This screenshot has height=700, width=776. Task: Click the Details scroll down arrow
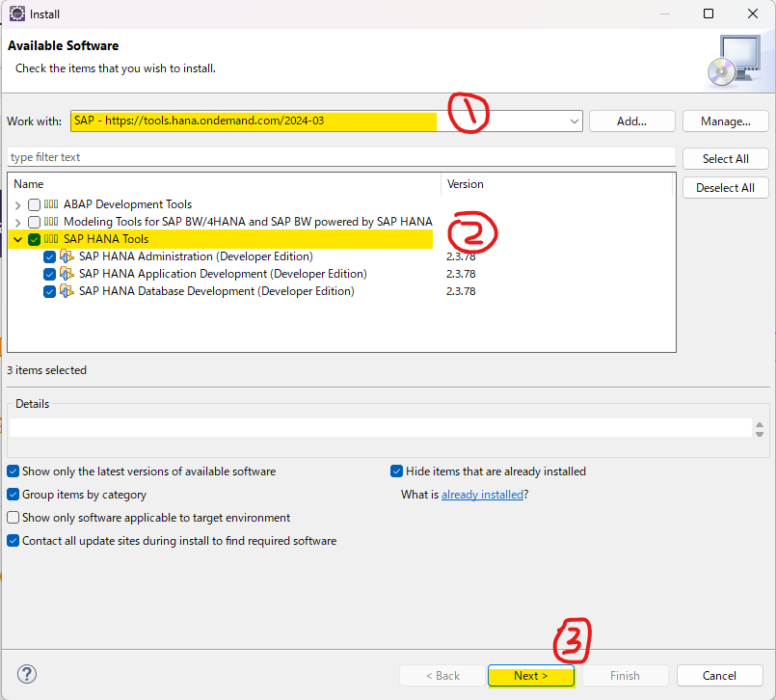tap(760, 434)
